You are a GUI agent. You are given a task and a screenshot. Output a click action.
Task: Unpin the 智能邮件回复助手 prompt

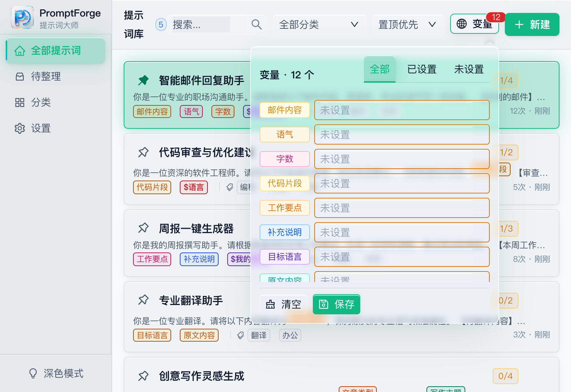tap(143, 80)
